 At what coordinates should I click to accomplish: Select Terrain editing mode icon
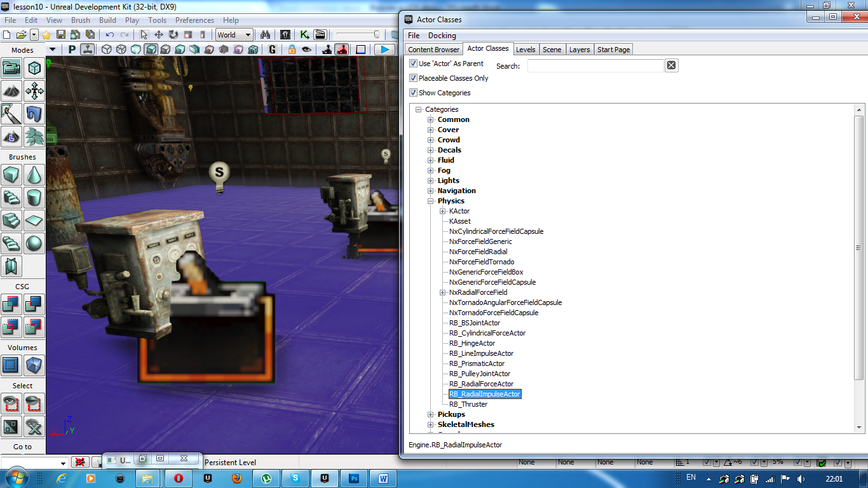[11, 91]
